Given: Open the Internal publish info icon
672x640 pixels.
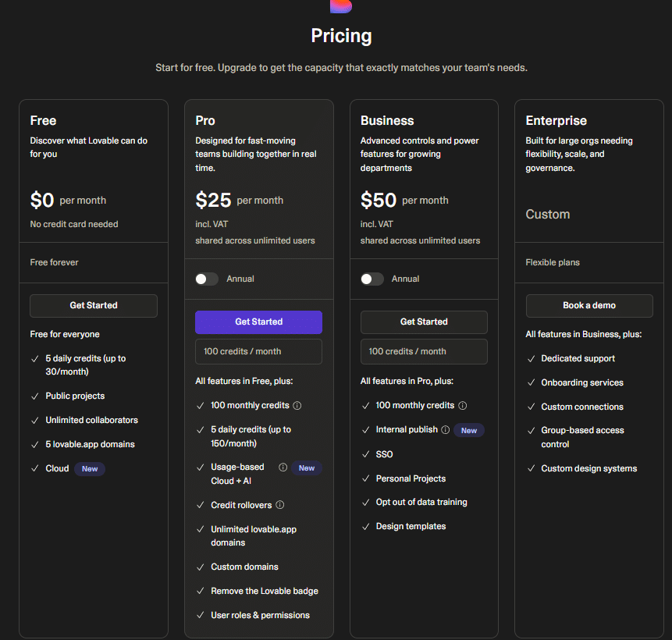Looking at the screenshot, I should tap(446, 430).
